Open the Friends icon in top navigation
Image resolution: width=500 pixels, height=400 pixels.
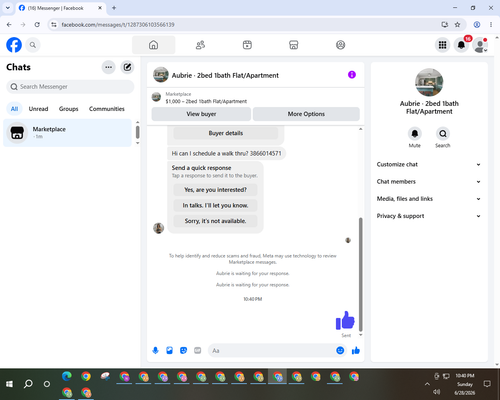[200, 45]
